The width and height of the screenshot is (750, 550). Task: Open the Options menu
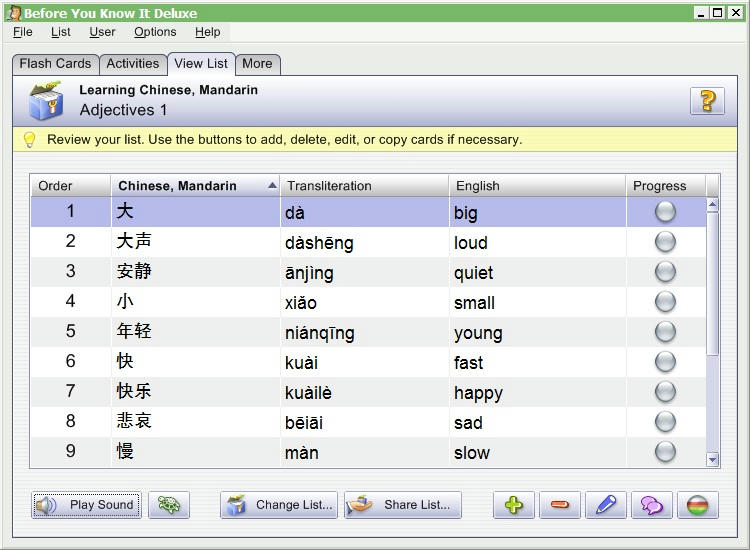click(155, 32)
